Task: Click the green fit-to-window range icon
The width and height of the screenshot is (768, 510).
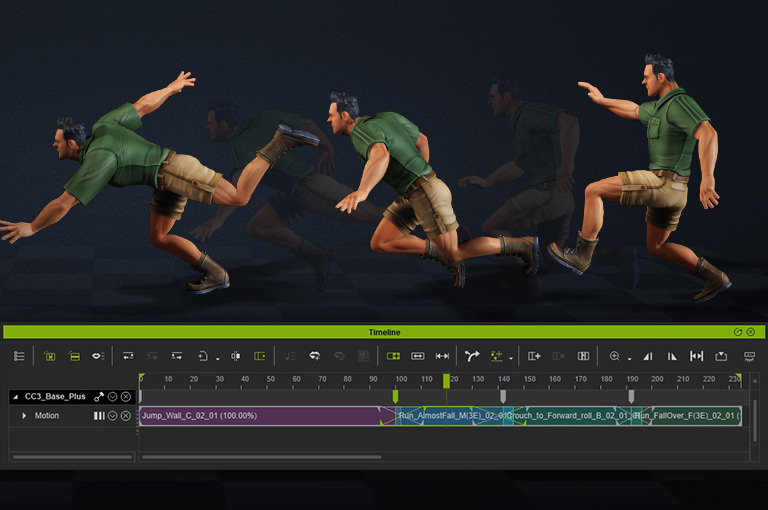Action: pyautogui.click(x=393, y=356)
